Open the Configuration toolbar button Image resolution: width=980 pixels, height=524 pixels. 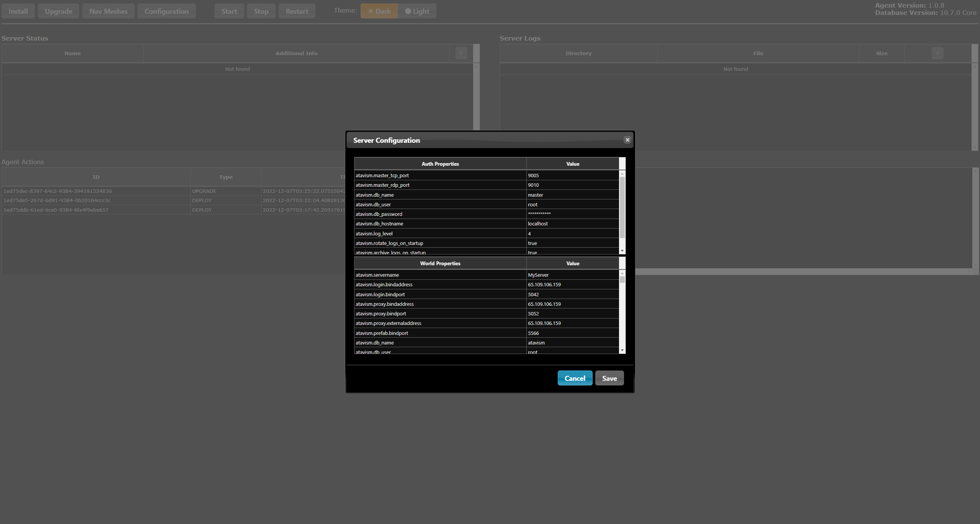[167, 11]
